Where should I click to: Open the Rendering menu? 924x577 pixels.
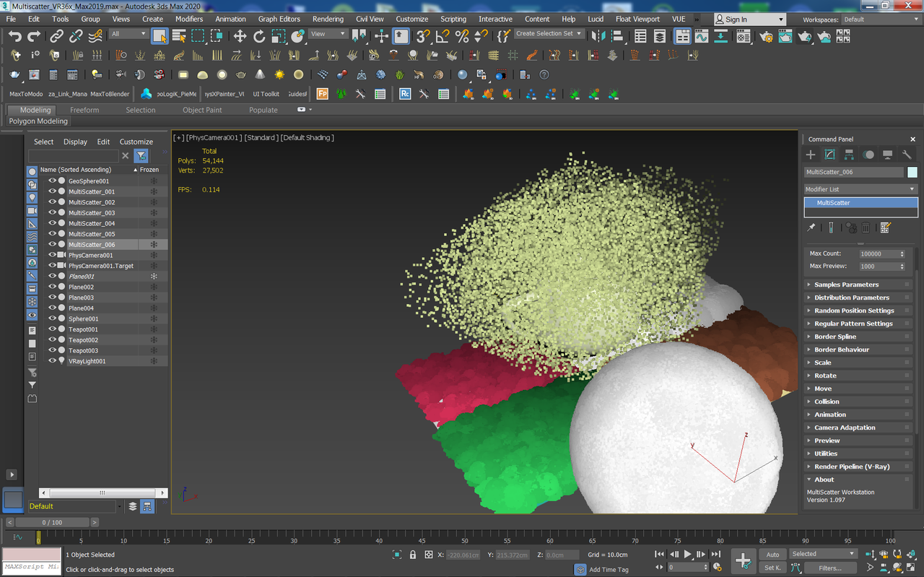pyautogui.click(x=328, y=19)
